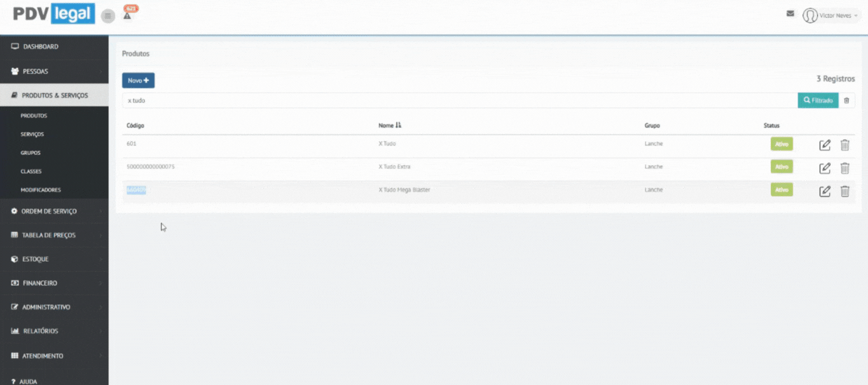This screenshot has width=868, height=385.
Task: Edit the X Tudo Mega Blaster product
Action: pos(825,191)
